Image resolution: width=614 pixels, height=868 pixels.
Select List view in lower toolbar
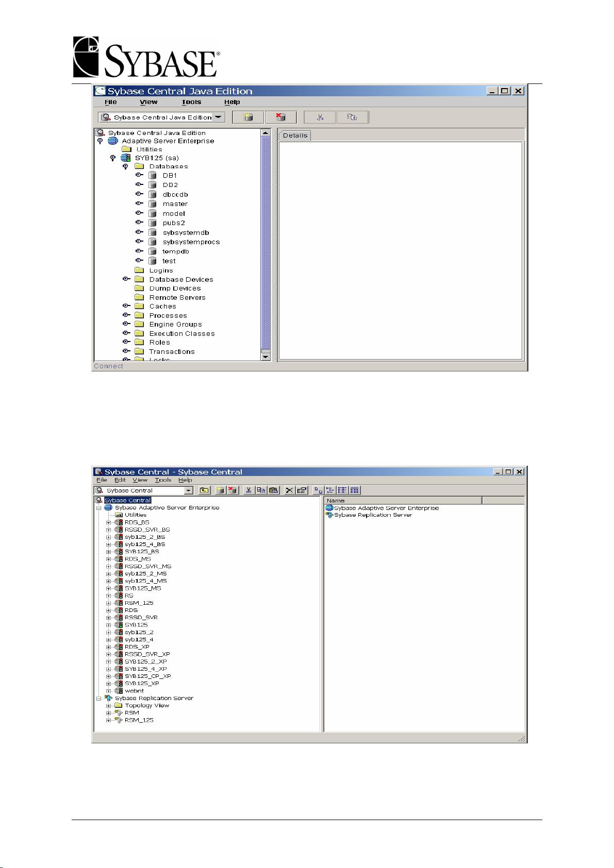(342, 490)
